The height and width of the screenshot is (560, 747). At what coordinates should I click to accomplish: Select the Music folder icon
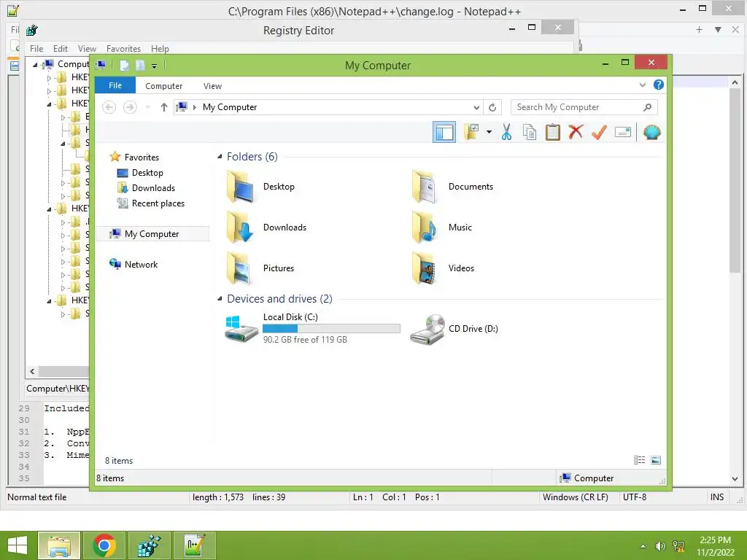coord(424,227)
